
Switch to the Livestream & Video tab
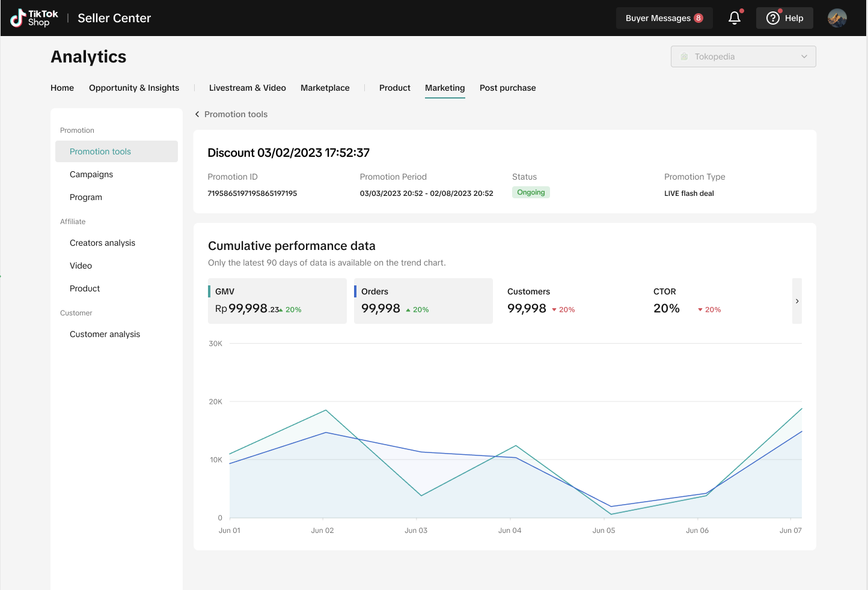247,88
